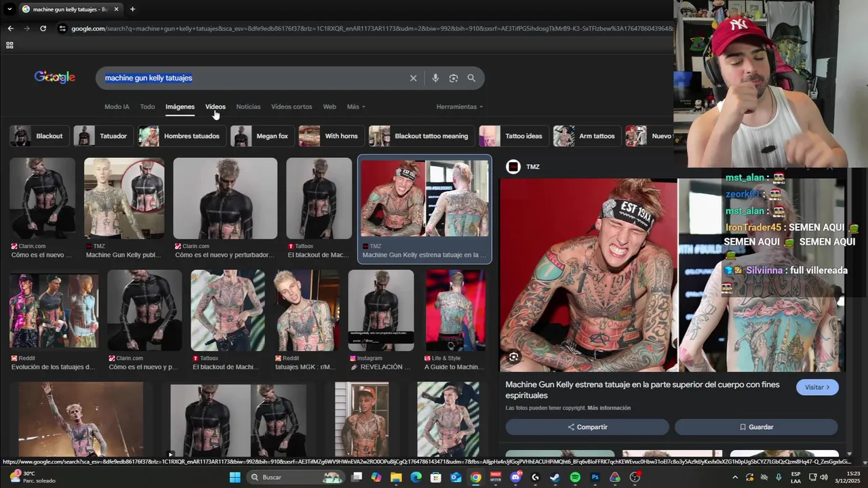Filter results by Blackout chip
Screen dimensions: 868x488
point(39,136)
